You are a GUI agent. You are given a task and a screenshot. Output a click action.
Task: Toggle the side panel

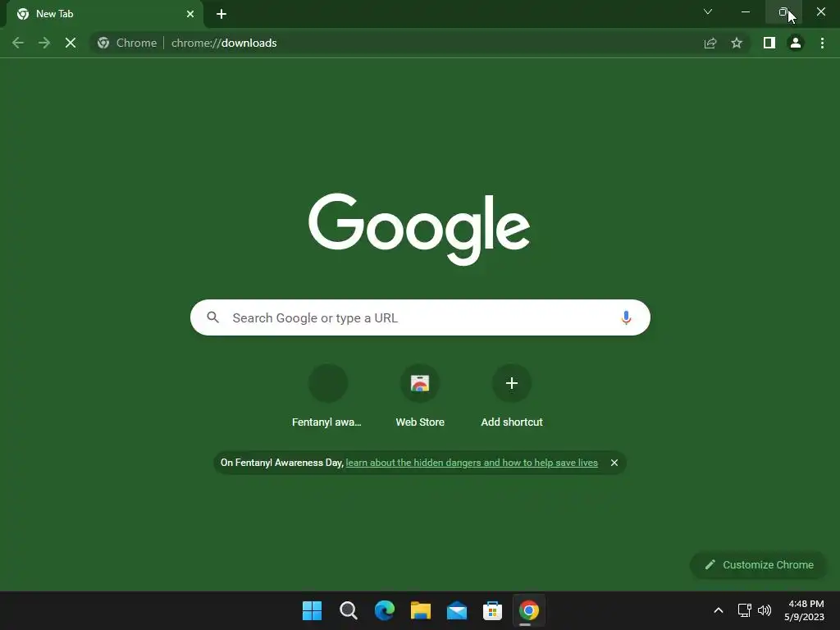click(x=769, y=43)
